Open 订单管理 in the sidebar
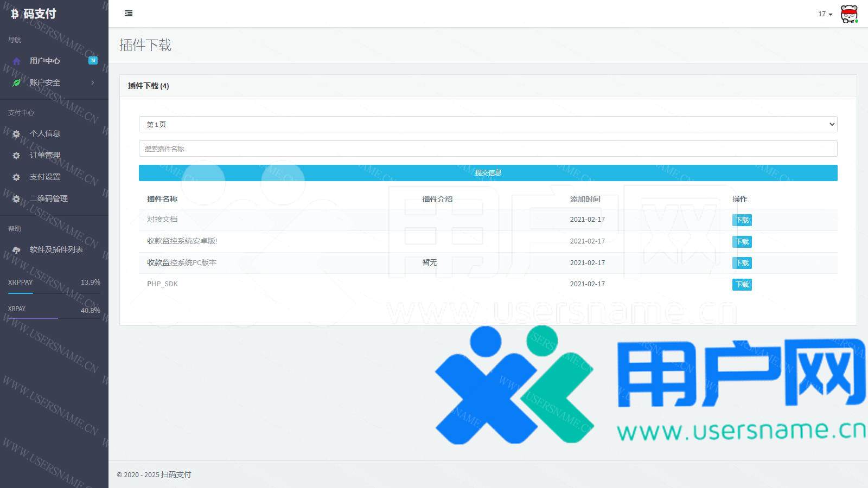 (x=45, y=155)
